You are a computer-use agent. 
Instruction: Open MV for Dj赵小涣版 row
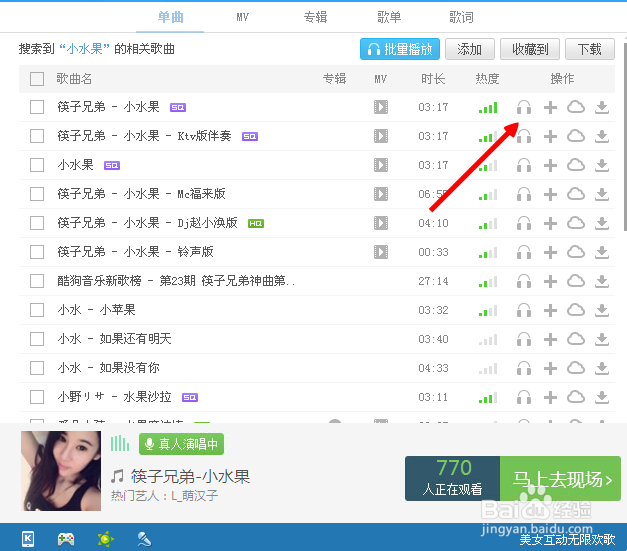(381, 223)
